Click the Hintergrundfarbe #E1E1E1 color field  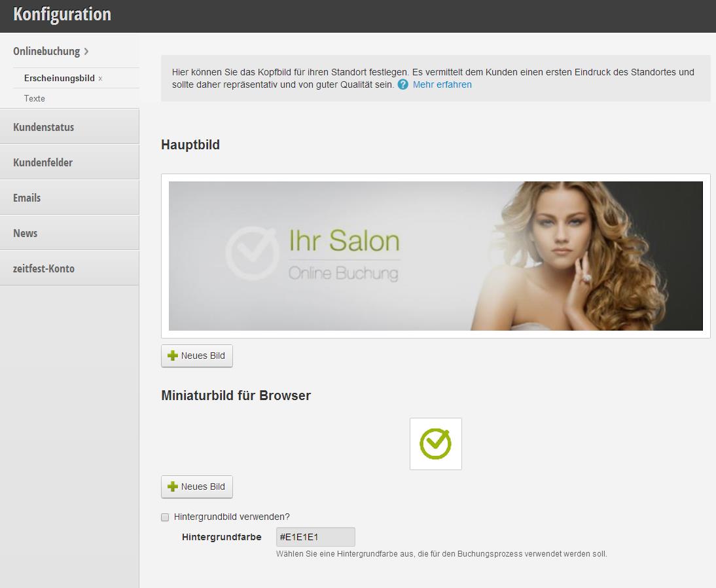[x=315, y=537]
